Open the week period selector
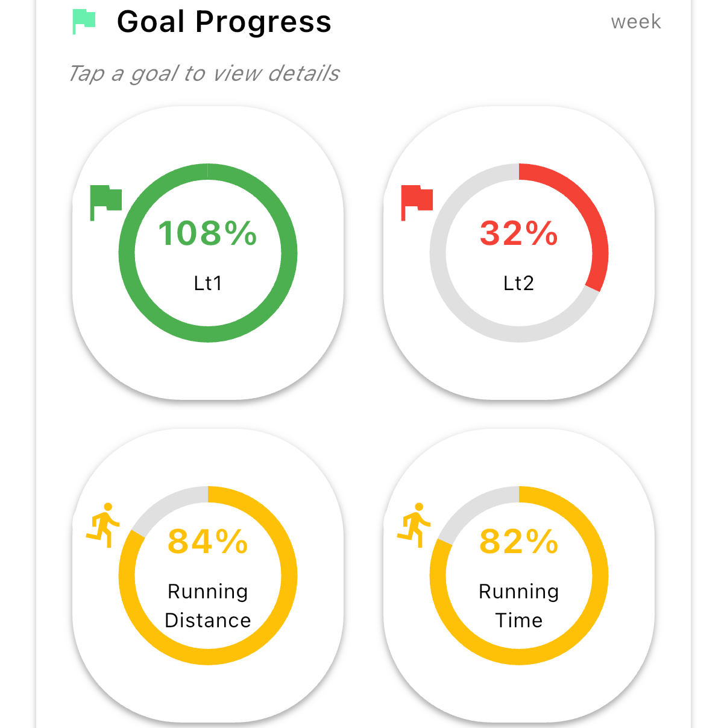Viewport: 727px width, 728px height. coord(635,22)
